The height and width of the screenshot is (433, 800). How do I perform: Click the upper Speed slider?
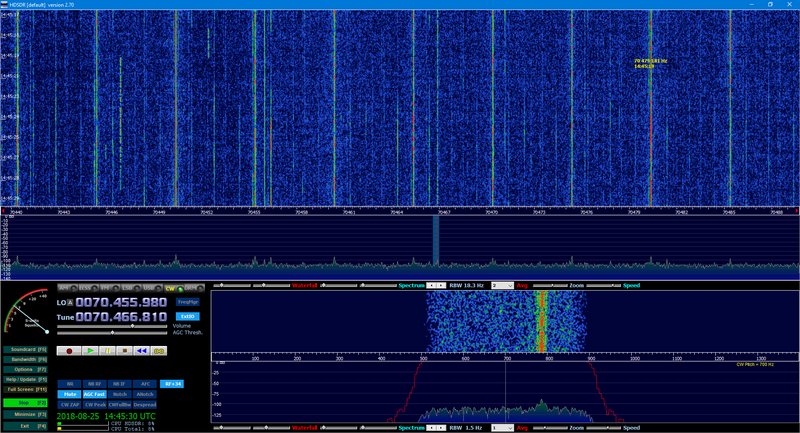(603, 286)
